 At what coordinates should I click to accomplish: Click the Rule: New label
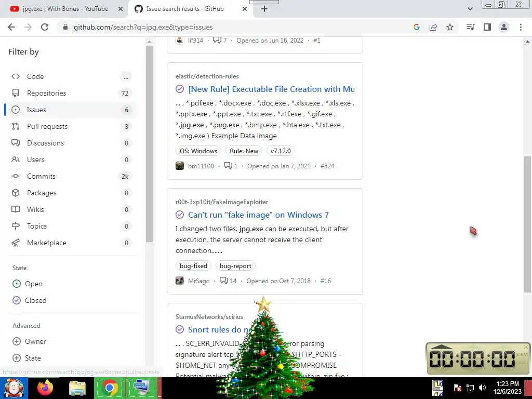pyautogui.click(x=244, y=151)
